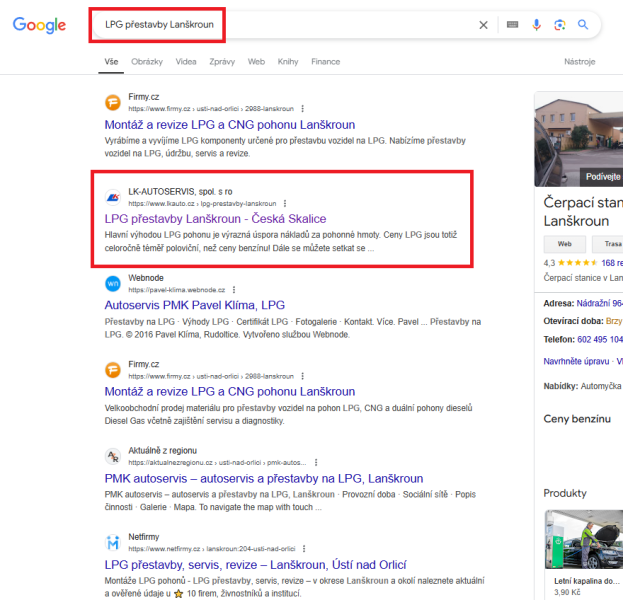Open the on-screen keyboard icon
Image resolution: width=623 pixels, height=600 pixels.
point(513,25)
